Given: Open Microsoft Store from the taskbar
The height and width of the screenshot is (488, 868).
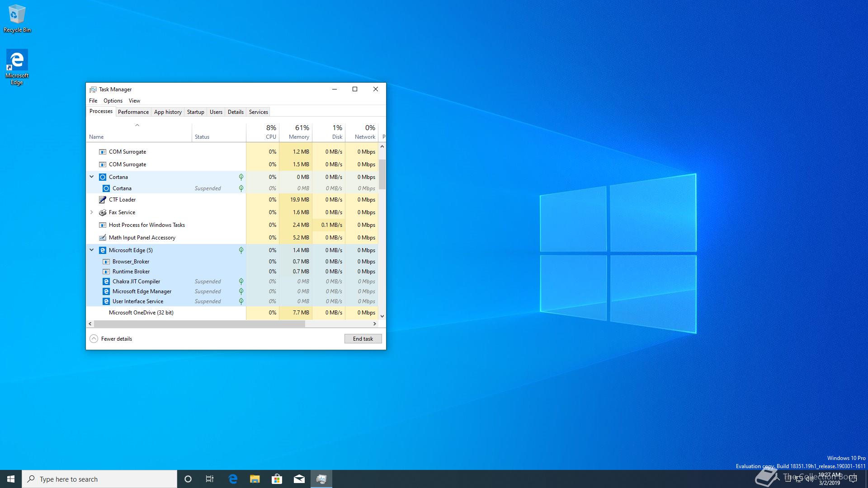Looking at the screenshot, I should 277,479.
